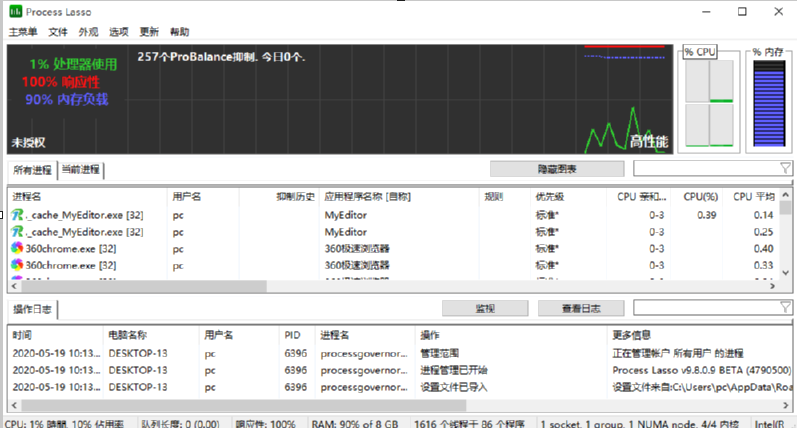Open the 选项 menu

pos(118,32)
